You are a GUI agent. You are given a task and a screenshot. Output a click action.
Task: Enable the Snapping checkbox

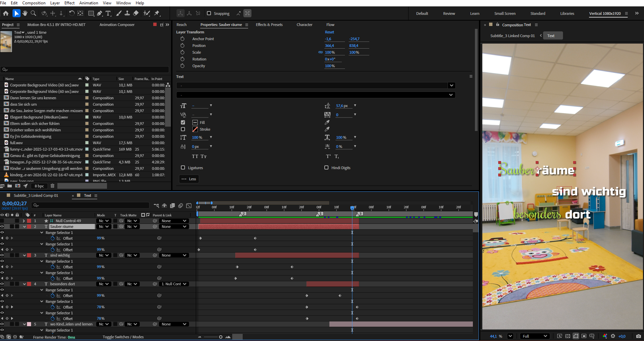click(x=209, y=14)
